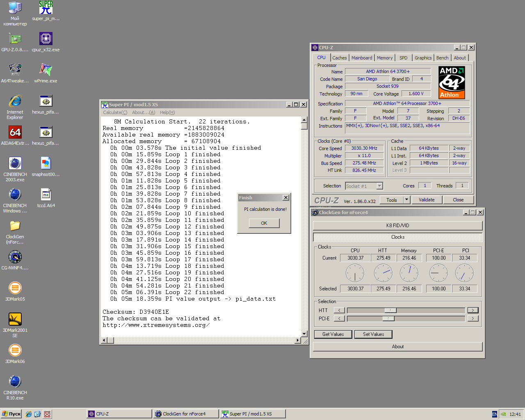Viewport: 525px width, 420px height.
Task: Switch to the Mainboard tab in CPU-Z
Action: pyautogui.click(x=361, y=58)
